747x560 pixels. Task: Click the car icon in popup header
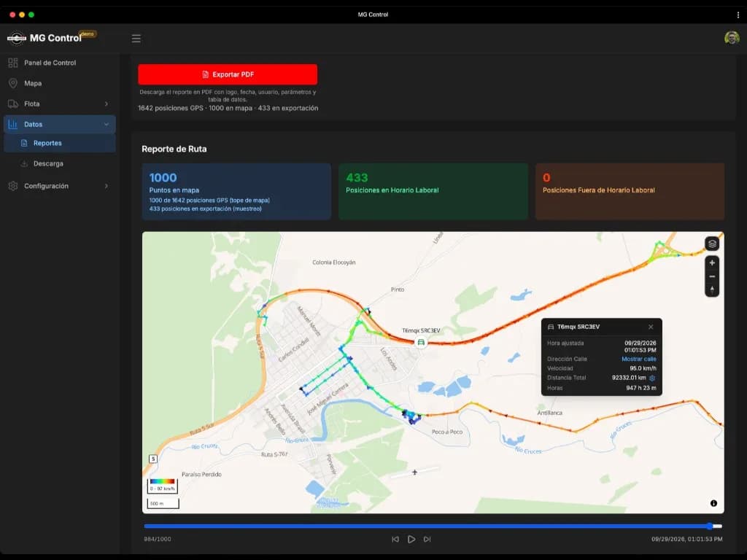tap(551, 327)
